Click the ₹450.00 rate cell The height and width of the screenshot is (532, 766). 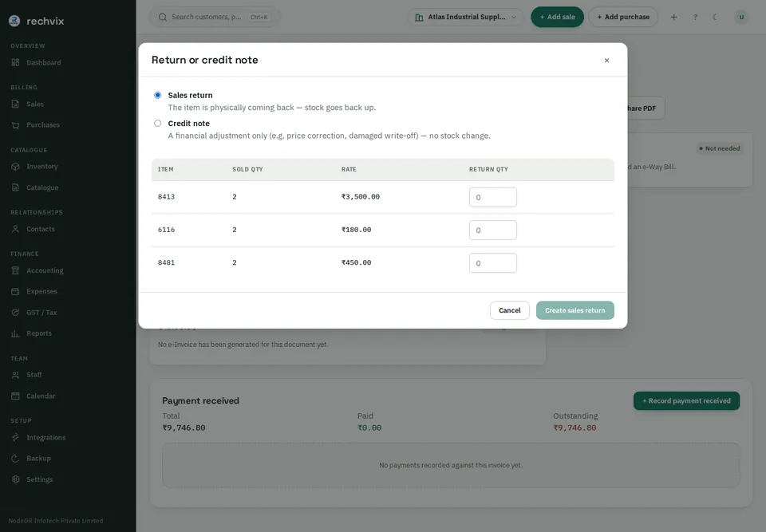point(356,262)
